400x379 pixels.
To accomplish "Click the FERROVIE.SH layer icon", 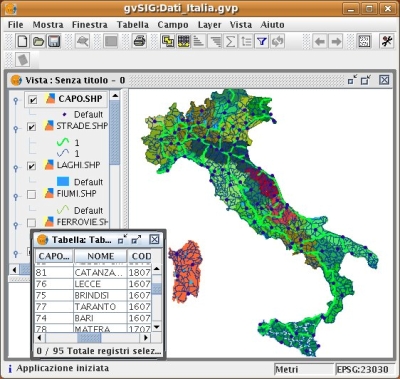I will [x=49, y=222].
